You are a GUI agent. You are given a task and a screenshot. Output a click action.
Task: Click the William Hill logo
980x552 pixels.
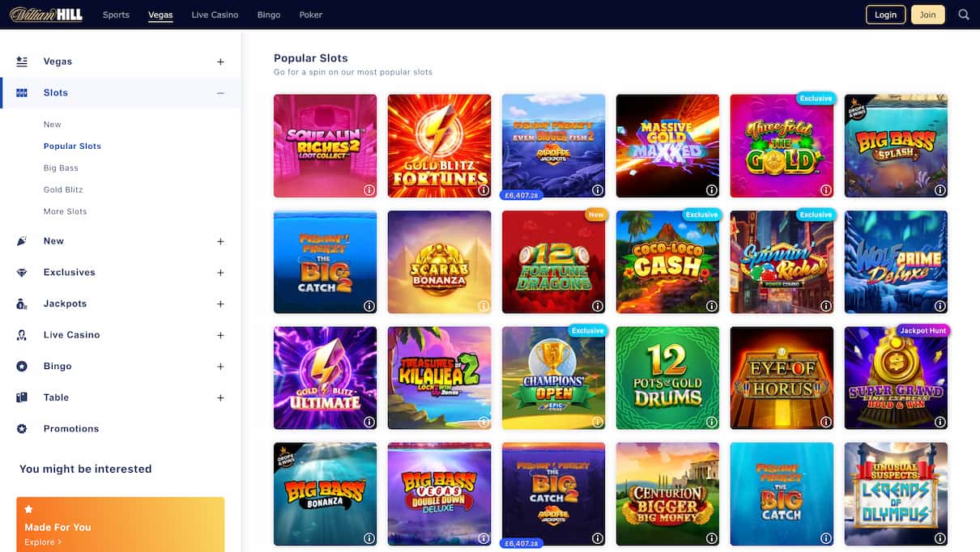pos(46,15)
